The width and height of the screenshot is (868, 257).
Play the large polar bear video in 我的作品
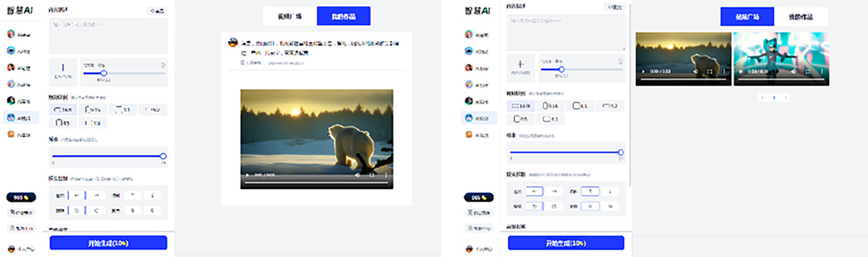[x=247, y=175]
